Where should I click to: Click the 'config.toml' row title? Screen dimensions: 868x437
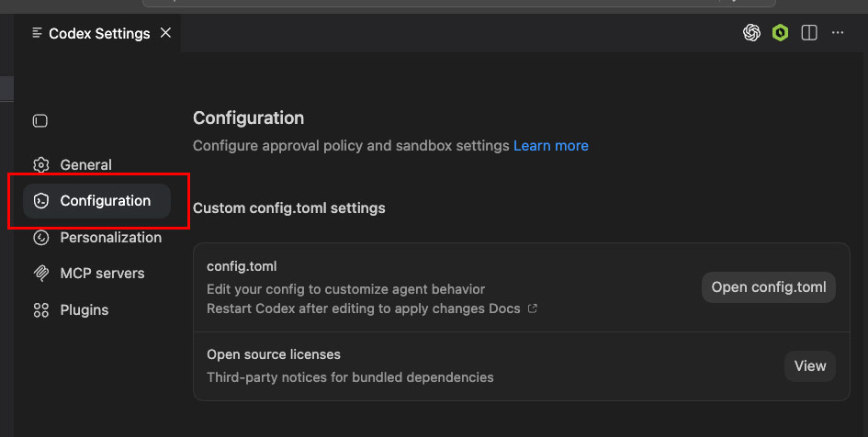point(242,266)
